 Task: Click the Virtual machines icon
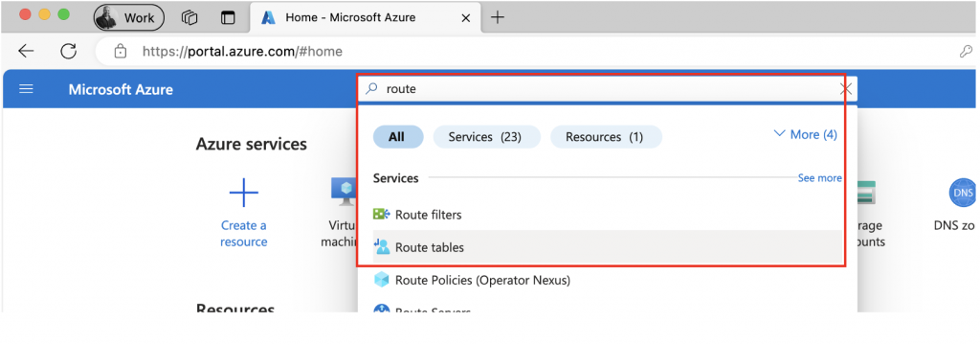click(x=344, y=193)
